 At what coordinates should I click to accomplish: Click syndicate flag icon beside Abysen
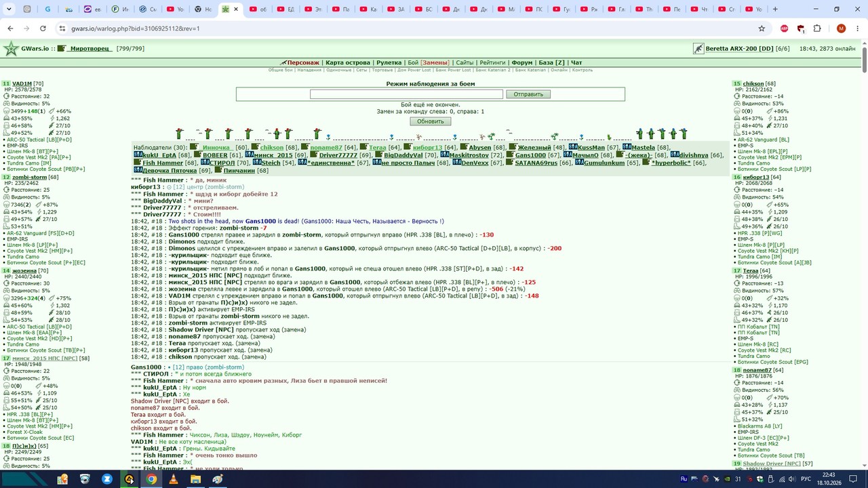pos(464,147)
